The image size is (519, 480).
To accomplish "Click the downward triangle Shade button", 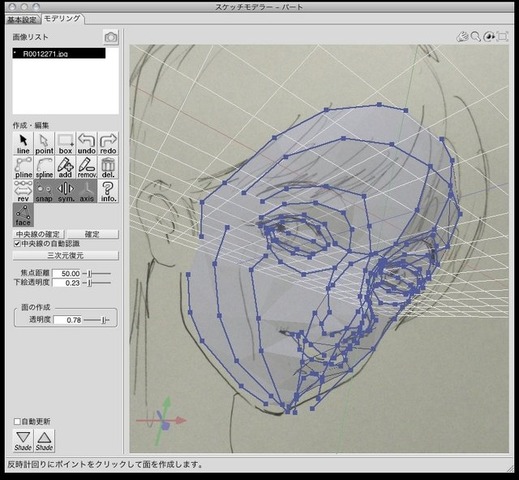I will click(x=23, y=441).
